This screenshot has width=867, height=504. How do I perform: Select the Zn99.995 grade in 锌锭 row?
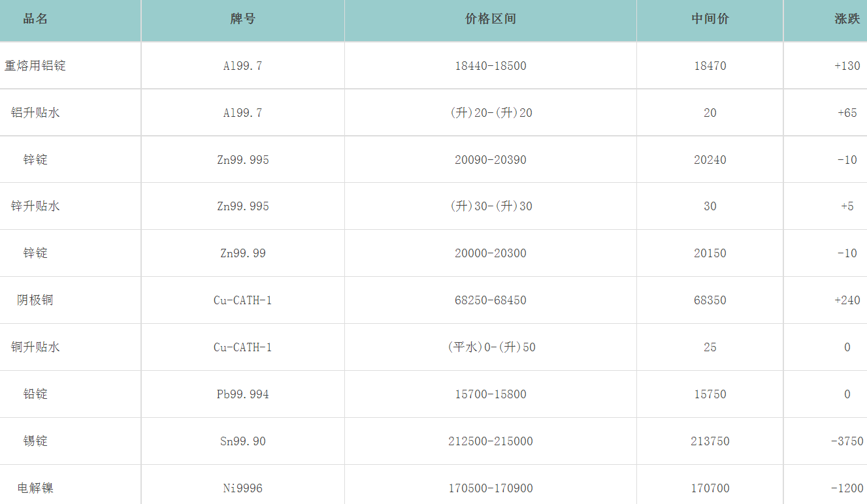tap(242, 160)
